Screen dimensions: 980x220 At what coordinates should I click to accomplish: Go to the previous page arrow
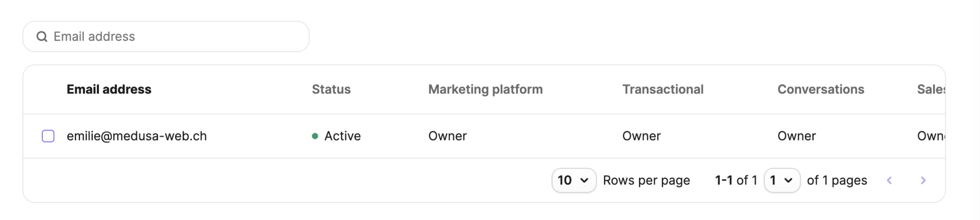coord(889,180)
